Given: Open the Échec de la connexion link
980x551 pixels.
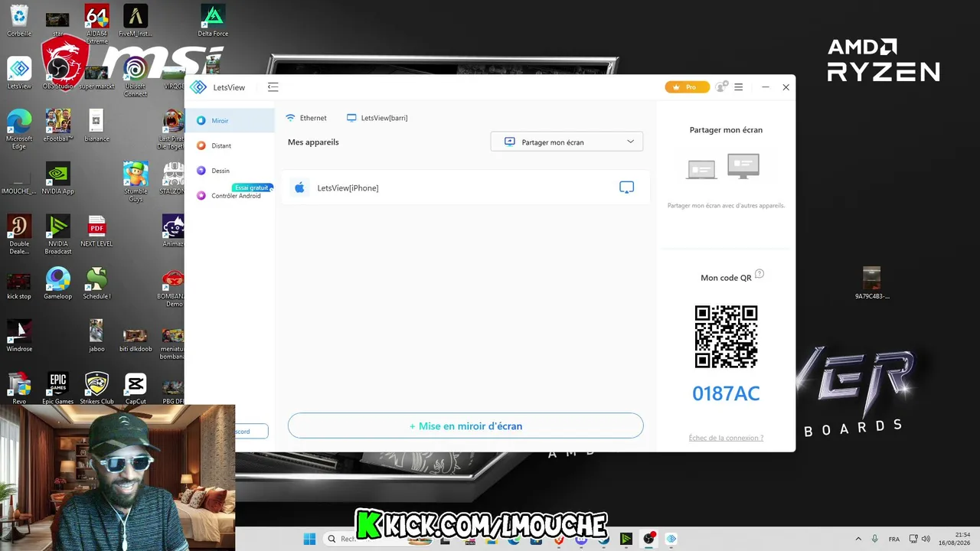Looking at the screenshot, I should pos(726,438).
